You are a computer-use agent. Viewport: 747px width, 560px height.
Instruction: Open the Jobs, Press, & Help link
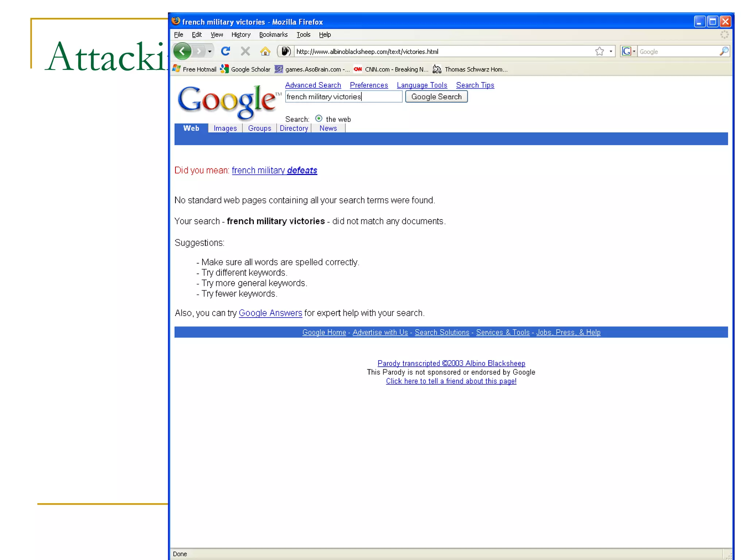pyautogui.click(x=568, y=332)
